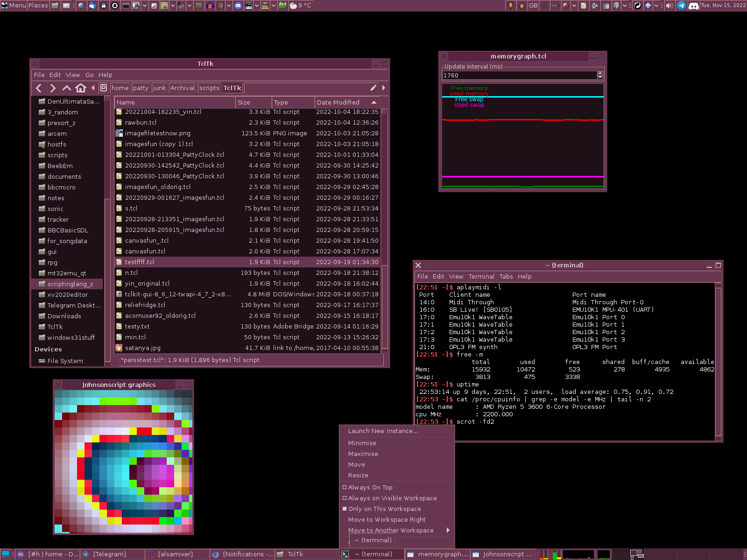747x560 pixels.
Task: Click the Update interval stepper arrows
Action: tap(600, 75)
